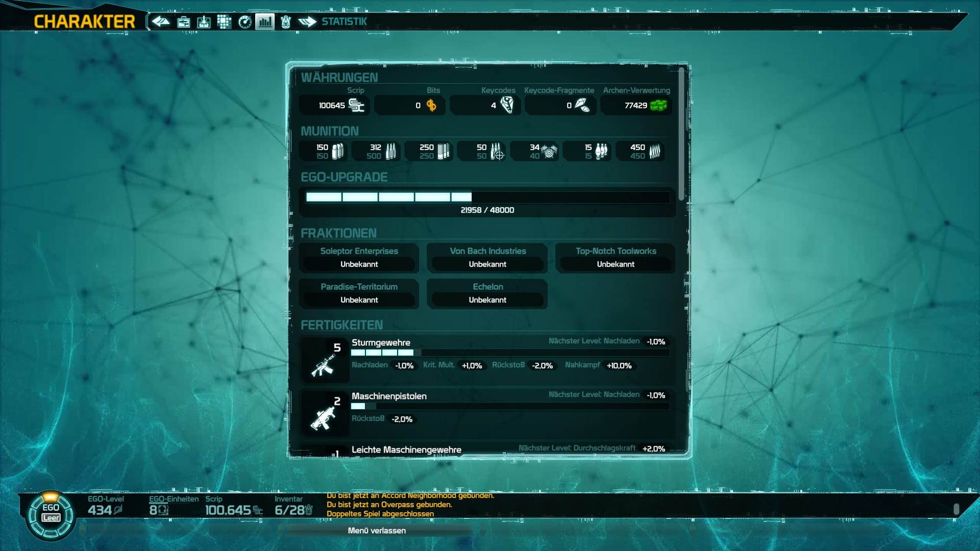Open the crosshair box tab icon
This screenshot has height=551, width=980.
204,22
